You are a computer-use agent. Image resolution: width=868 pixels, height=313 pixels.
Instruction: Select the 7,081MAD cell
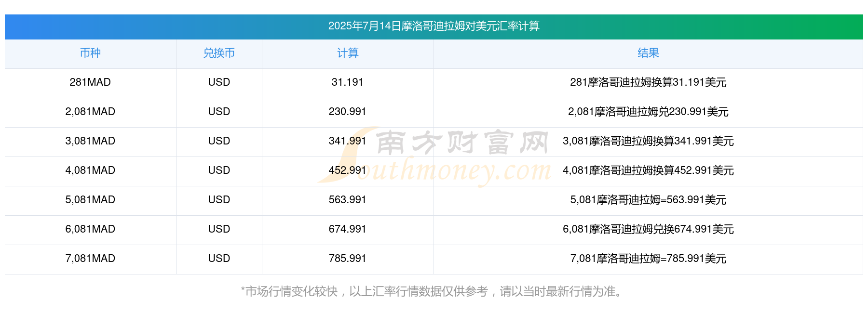pos(90,259)
